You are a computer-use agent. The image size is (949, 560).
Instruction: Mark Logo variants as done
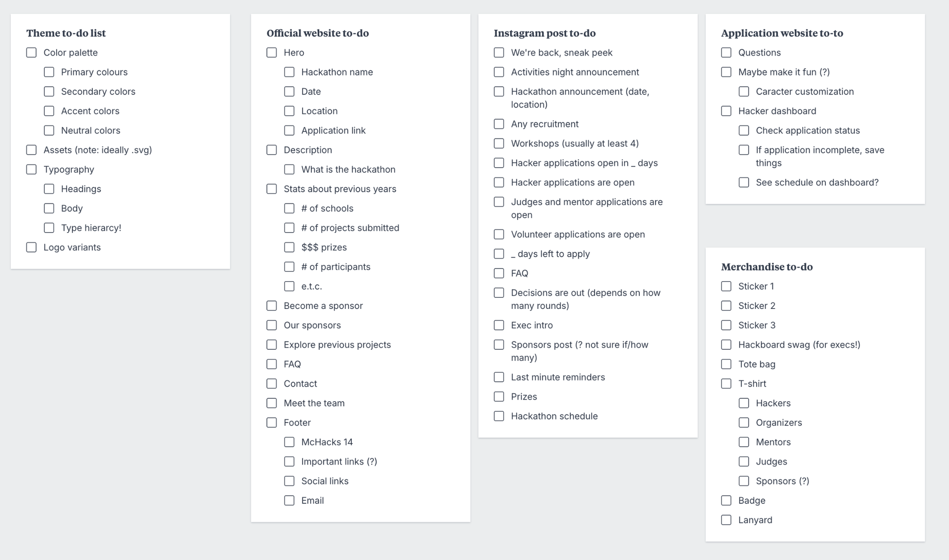point(31,247)
